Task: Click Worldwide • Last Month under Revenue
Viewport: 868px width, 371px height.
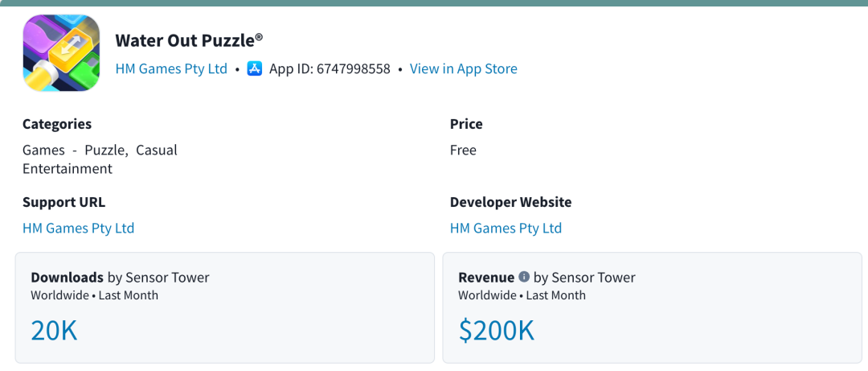Action: click(522, 295)
